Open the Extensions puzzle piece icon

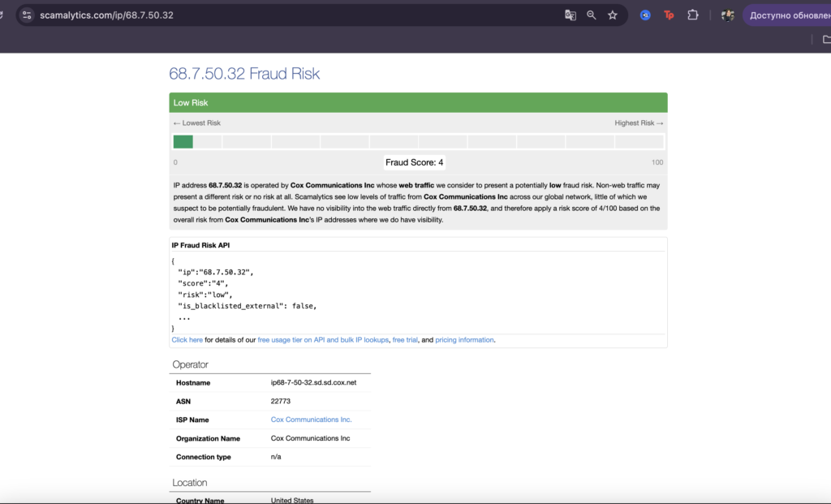tap(693, 15)
